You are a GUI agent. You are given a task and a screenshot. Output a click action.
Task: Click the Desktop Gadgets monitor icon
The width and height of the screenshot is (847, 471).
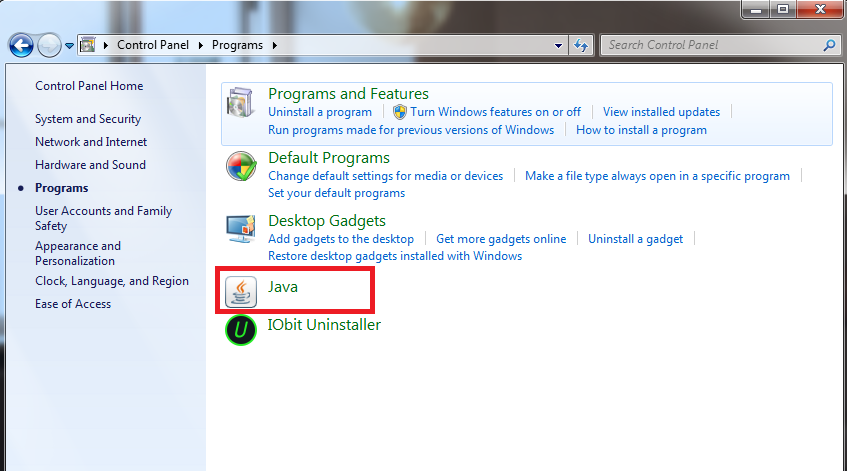click(240, 229)
